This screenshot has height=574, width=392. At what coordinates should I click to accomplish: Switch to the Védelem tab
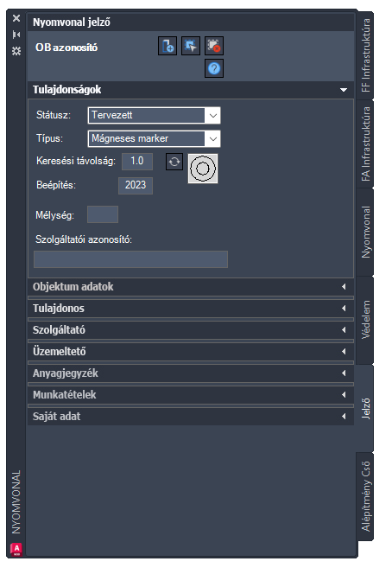(x=365, y=320)
